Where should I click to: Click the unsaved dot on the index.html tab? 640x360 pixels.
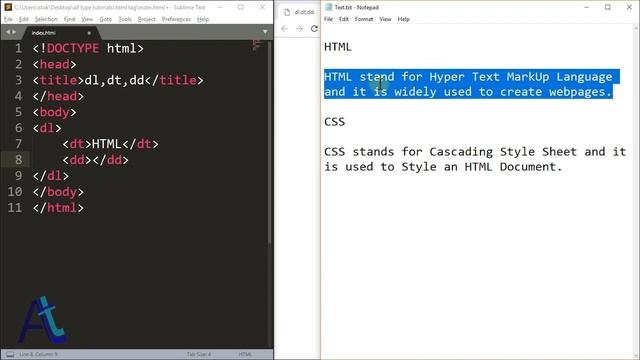coord(89,33)
